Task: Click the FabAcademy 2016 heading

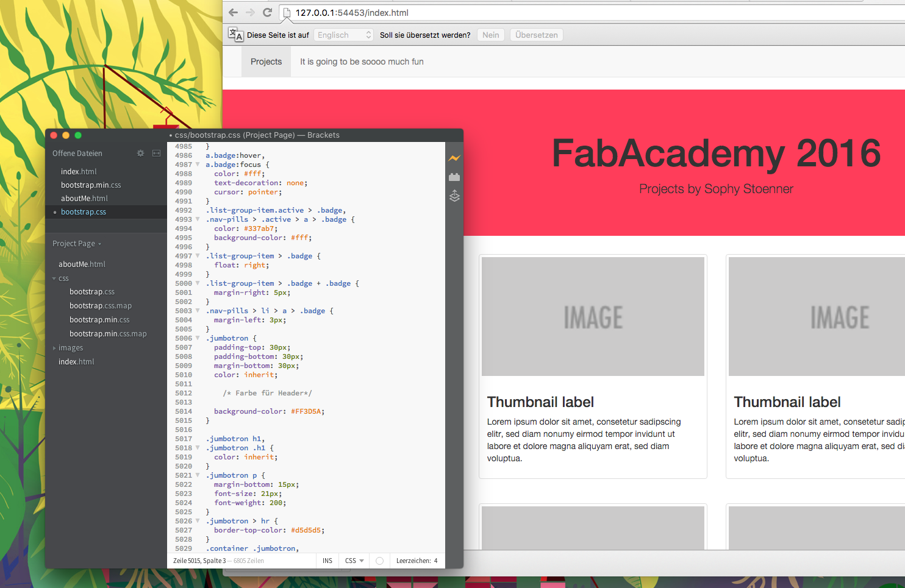Action: coord(716,153)
